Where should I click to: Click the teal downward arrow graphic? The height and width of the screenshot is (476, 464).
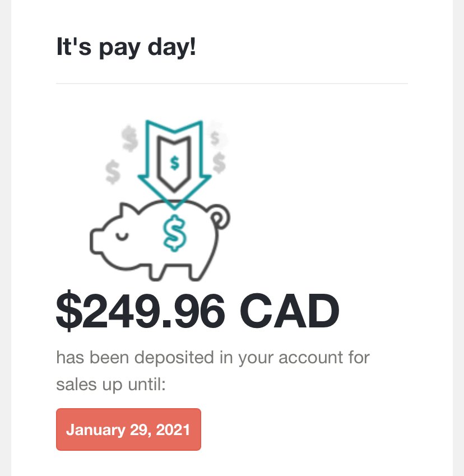(174, 164)
